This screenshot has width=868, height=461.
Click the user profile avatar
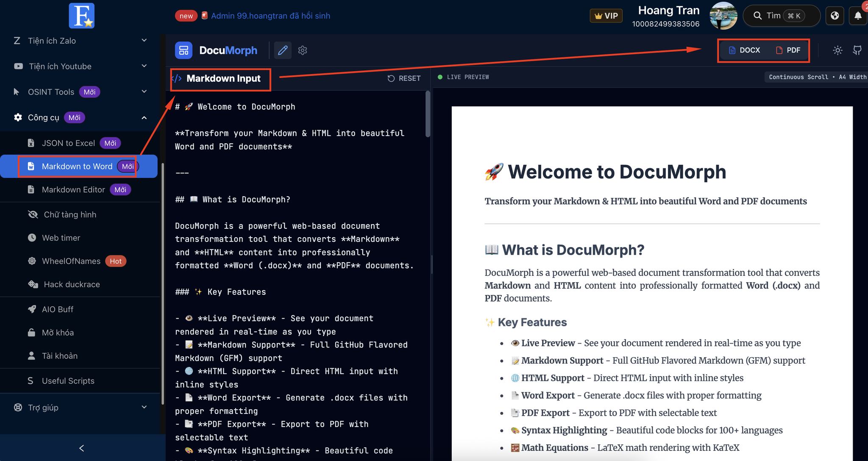click(x=723, y=16)
